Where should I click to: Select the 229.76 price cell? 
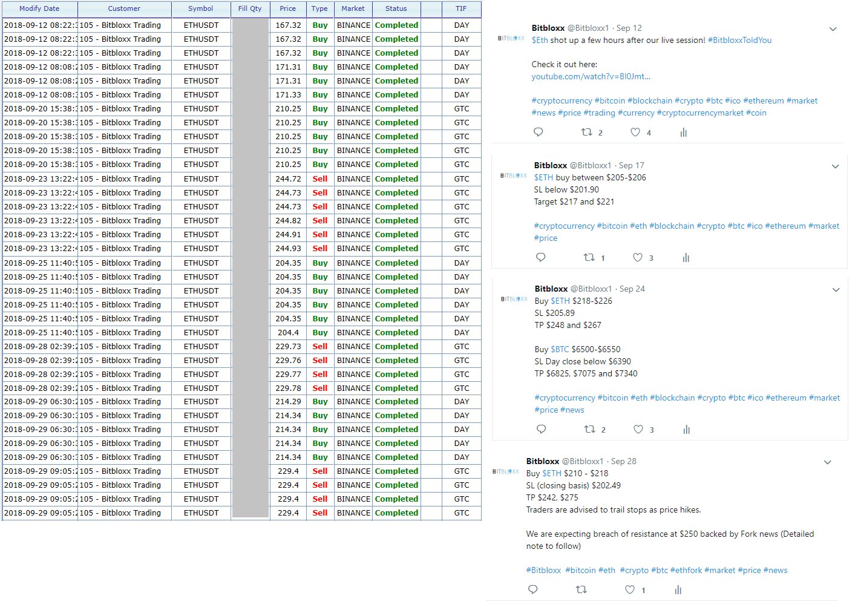tap(288, 361)
